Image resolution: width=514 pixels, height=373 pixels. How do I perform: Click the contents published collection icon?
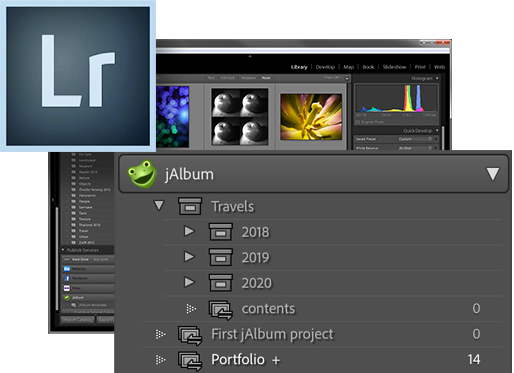tap(221, 310)
